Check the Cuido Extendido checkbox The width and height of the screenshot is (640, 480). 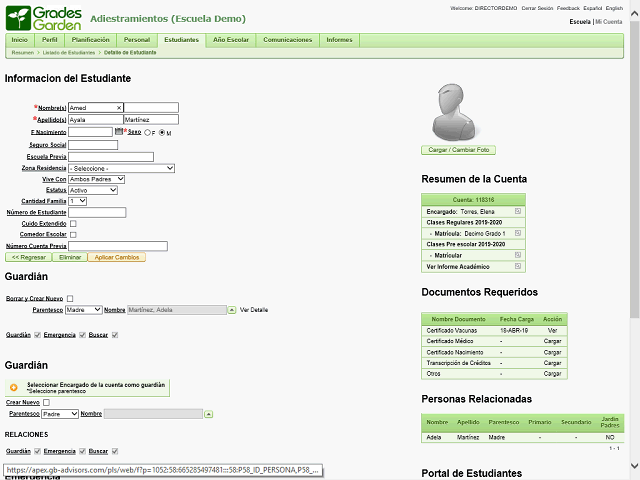pyautogui.click(x=73, y=223)
